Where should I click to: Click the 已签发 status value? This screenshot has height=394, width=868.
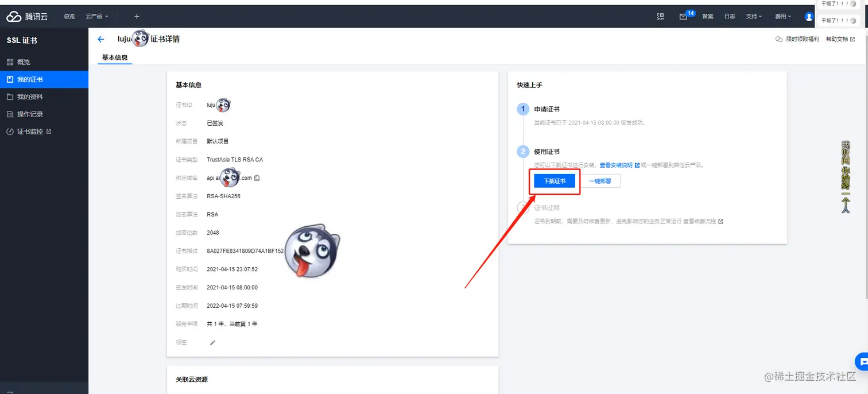point(215,123)
